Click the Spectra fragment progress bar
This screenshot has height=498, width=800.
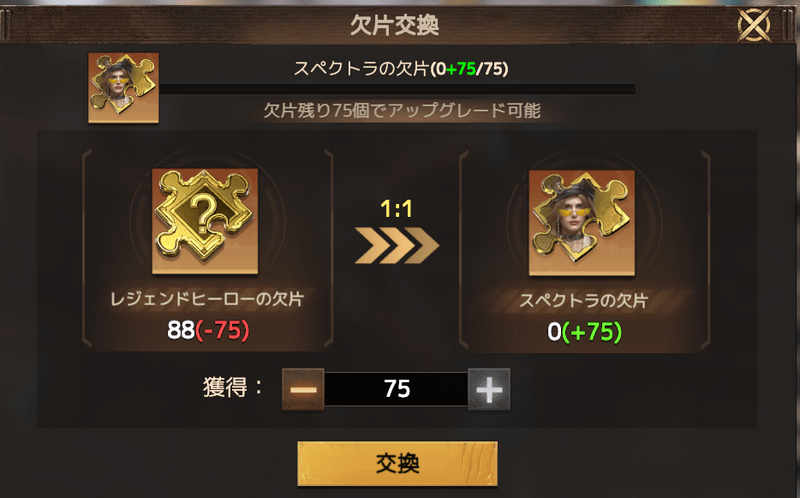(397, 89)
